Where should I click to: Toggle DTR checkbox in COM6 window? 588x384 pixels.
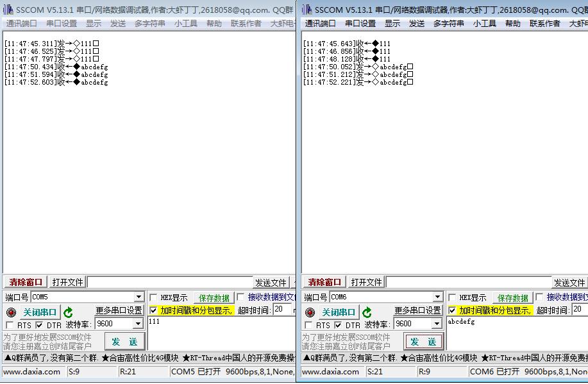338,325
